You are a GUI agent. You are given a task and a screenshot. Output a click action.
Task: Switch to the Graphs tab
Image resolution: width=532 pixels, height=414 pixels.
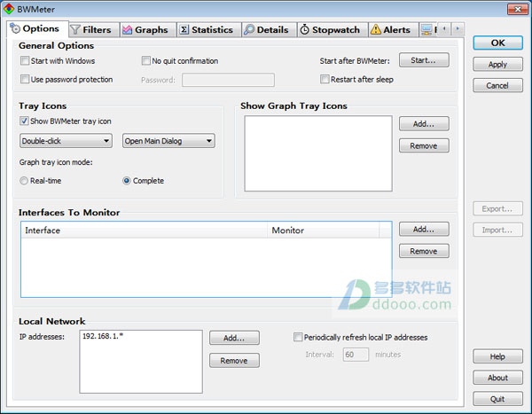click(148, 30)
